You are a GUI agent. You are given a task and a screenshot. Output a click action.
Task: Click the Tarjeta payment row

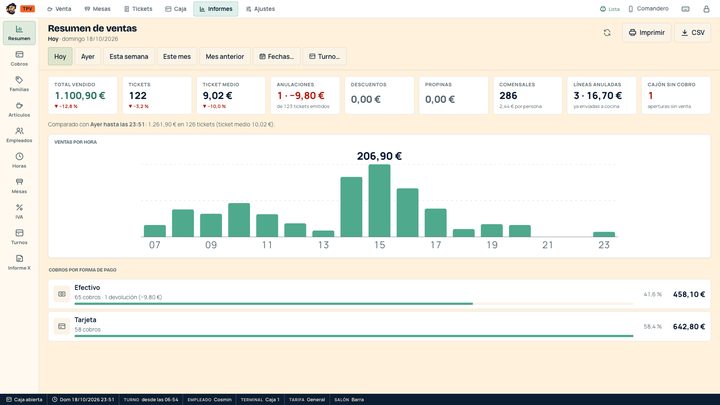379,326
